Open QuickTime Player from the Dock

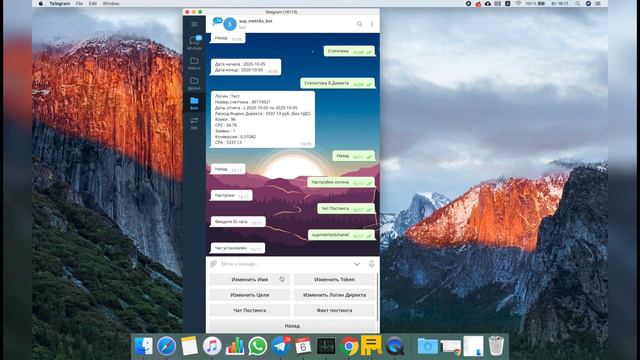394,346
